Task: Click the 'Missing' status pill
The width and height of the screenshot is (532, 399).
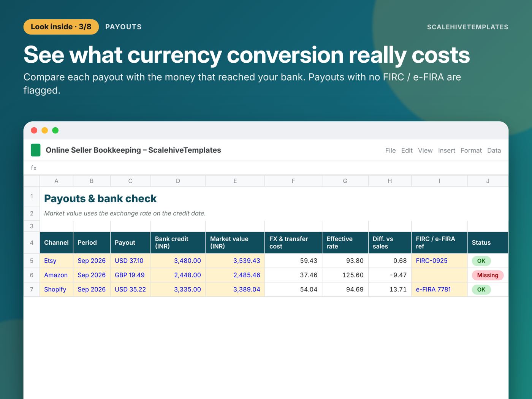Action: pos(488,275)
